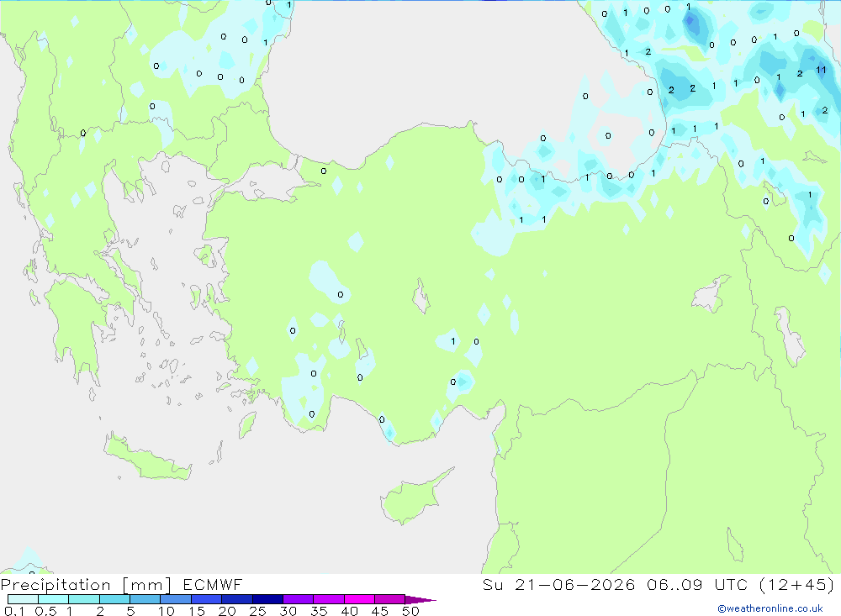Pick the 10–15 mm legend swatch

coord(176,599)
